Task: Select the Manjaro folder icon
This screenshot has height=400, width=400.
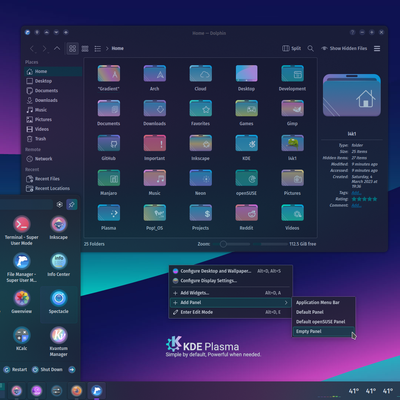Action: click(x=109, y=178)
